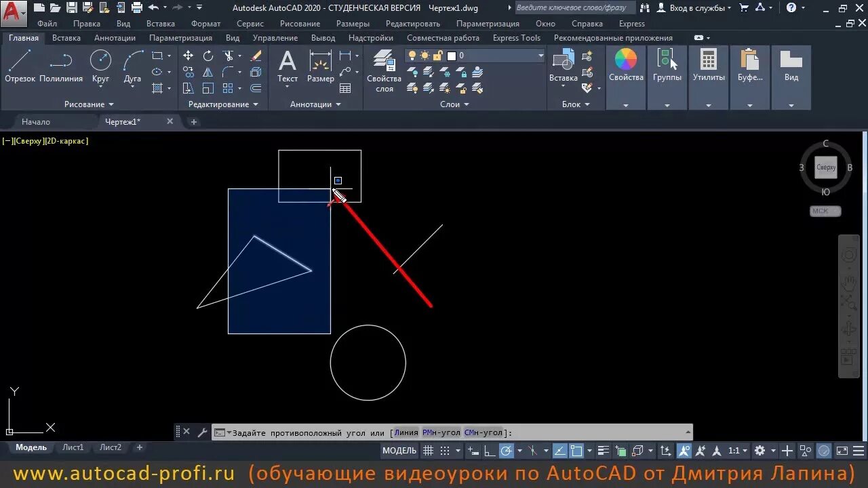Open the Формат menu
Viewport: 868px width, 488px height.
coord(205,24)
